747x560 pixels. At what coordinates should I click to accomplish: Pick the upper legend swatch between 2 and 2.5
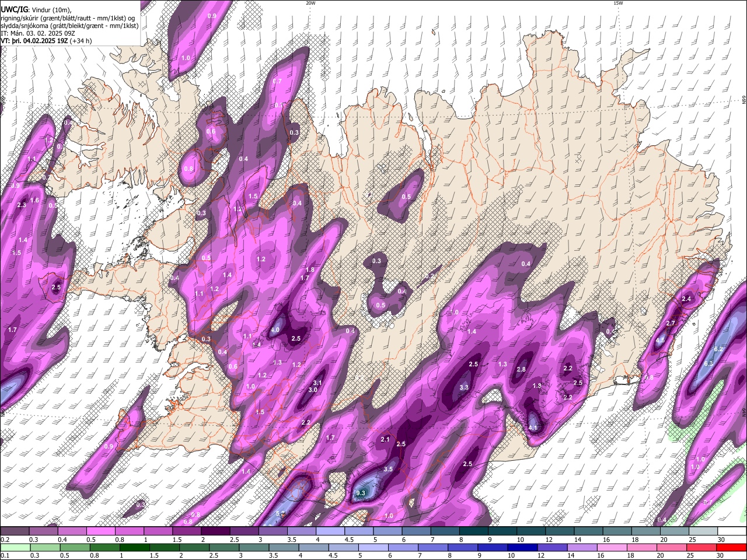tap(215, 531)
